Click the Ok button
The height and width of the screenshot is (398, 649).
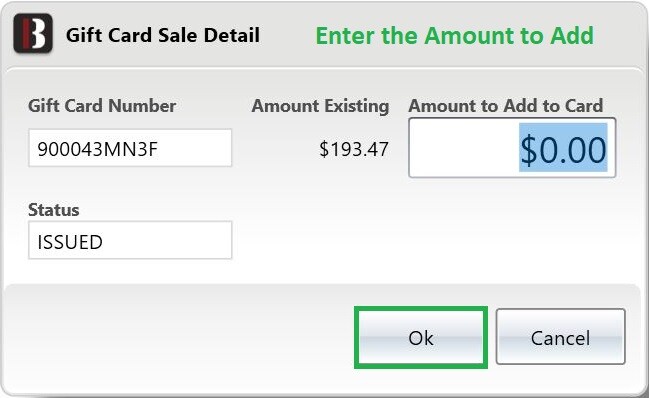point(421,337)
